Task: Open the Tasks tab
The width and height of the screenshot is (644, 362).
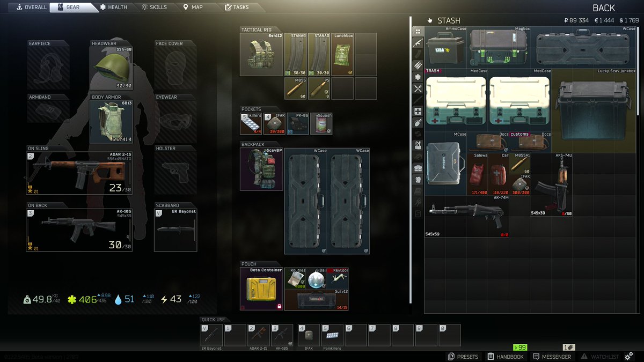Action: point(237,8)
